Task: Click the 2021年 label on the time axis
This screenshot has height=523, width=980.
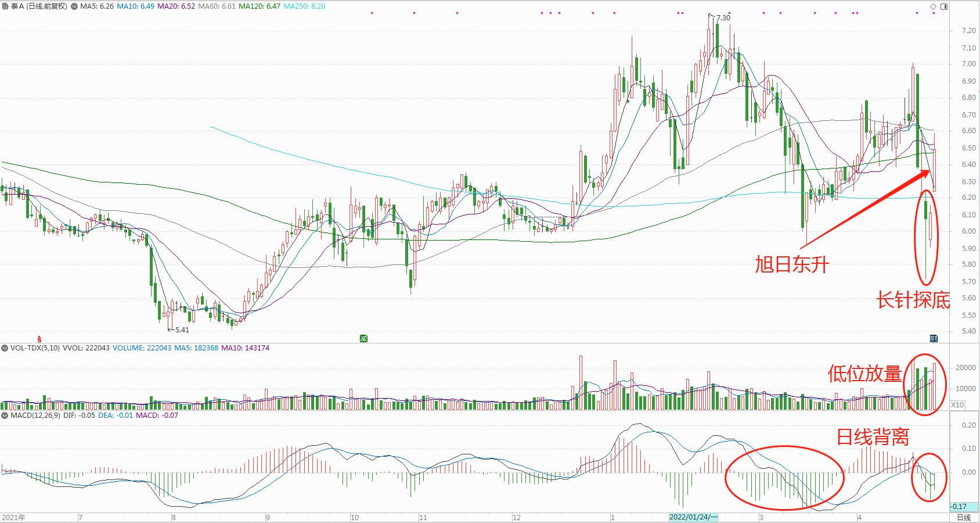Action: [x=13, y=517]
